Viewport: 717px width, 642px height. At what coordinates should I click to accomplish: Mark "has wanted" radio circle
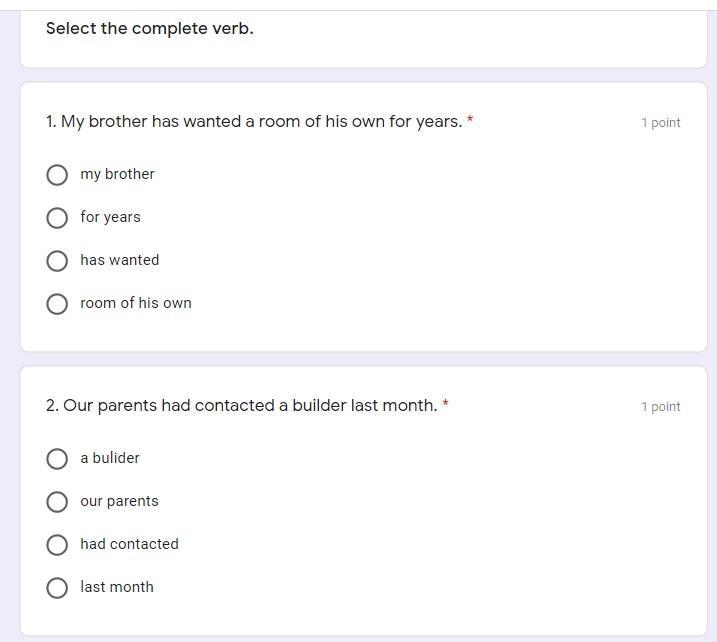(x=57, y=261)
